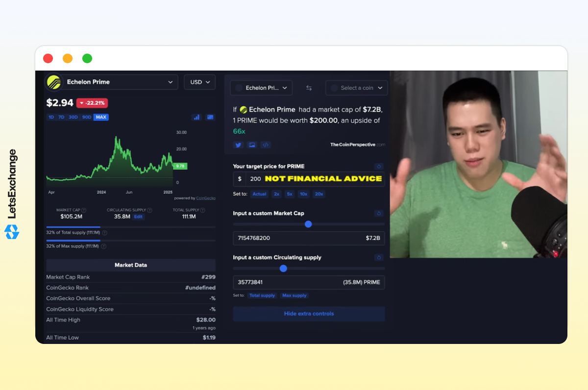Open the Circulating Supply help tooltip

coord(149,210)
